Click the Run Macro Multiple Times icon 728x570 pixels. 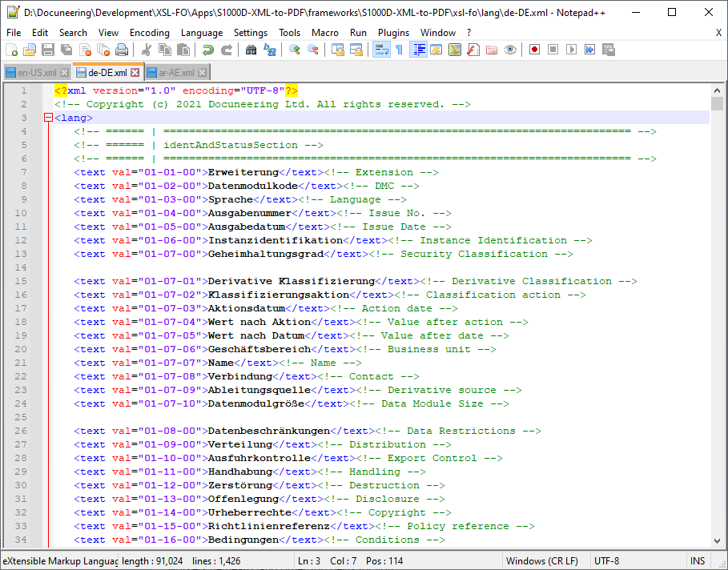[589, 50]
